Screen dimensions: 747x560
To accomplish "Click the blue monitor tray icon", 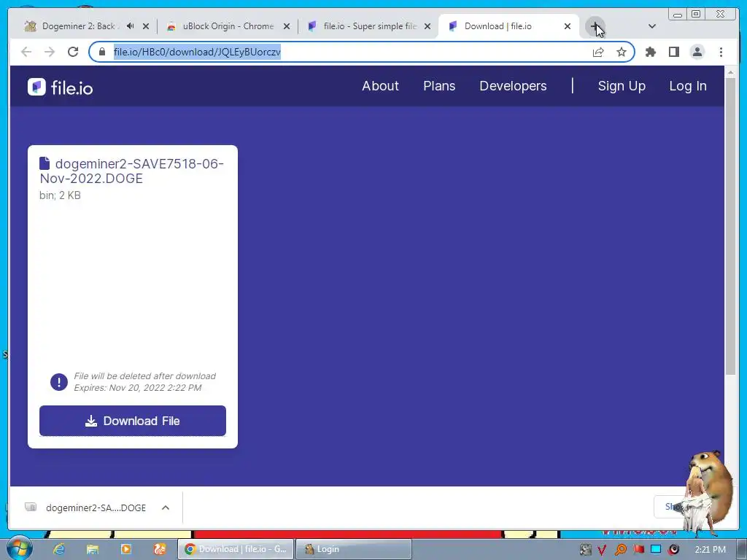I will [x=656, y=550].
